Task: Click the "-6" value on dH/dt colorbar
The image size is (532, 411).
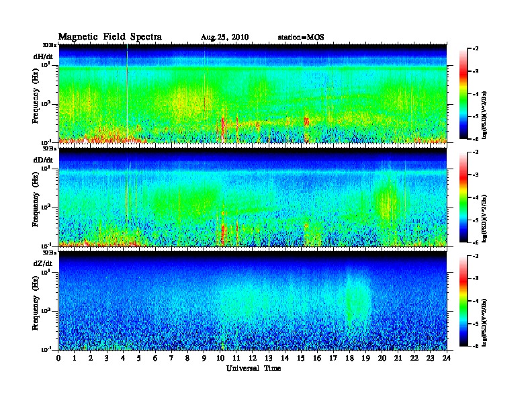Action: [476, 139]
